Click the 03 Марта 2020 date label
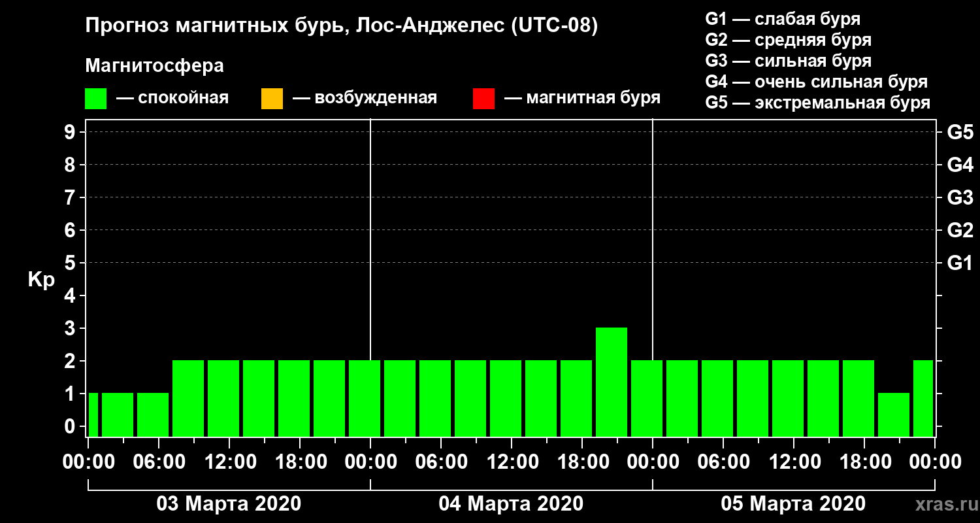 229,504
